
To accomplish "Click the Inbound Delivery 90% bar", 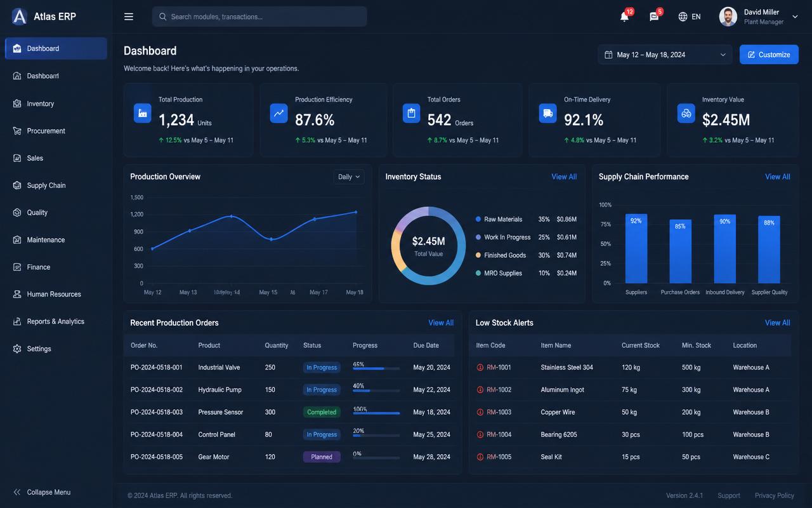I will (725, 249).
